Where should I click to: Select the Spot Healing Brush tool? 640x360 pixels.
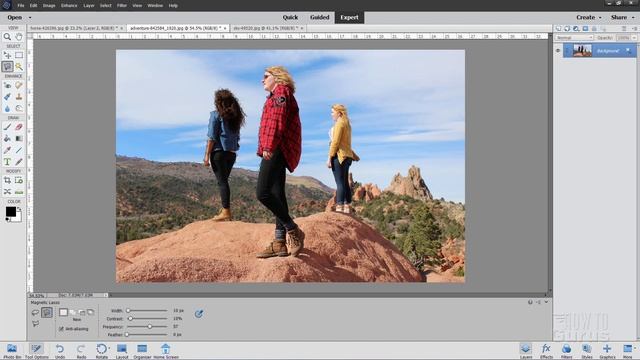pos(19,85)
